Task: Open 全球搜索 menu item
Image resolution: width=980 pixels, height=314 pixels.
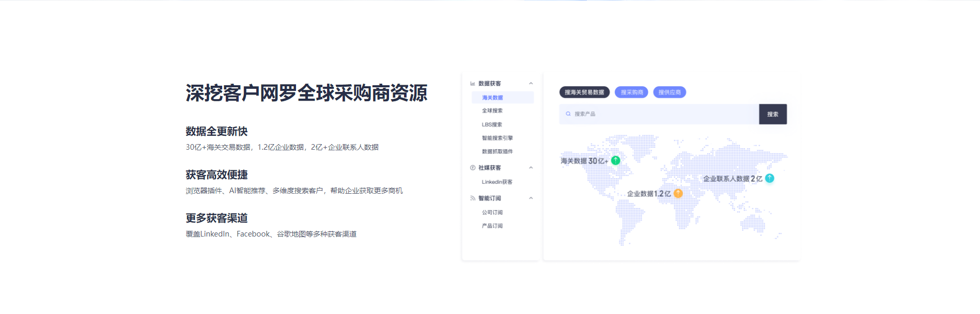Action: [492, 111]
